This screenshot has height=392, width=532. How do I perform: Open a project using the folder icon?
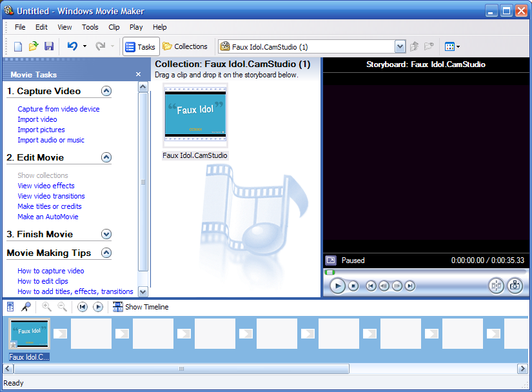click(x=34, y=46)
